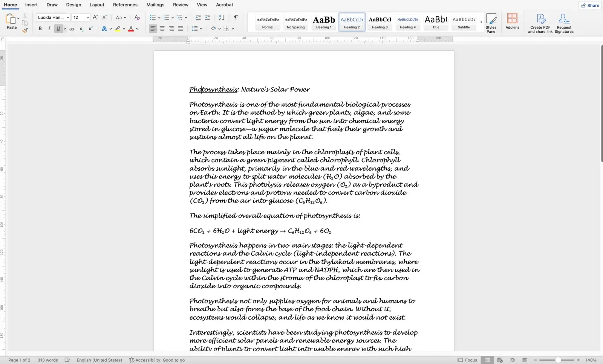Toggle italic formatting

pyautogui.click(x=49, y=29)
